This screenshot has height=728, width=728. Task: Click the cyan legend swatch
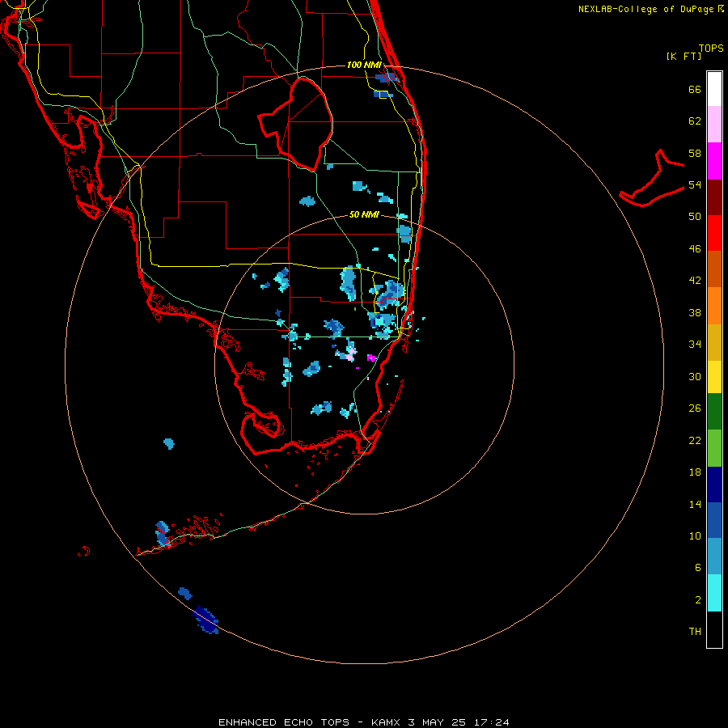(x=714, y=593)
